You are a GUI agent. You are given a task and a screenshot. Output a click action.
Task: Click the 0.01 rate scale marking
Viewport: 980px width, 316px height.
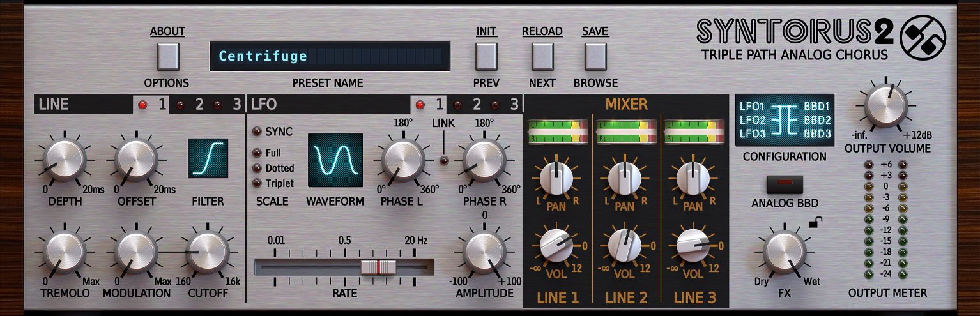(x=277, y=240)
